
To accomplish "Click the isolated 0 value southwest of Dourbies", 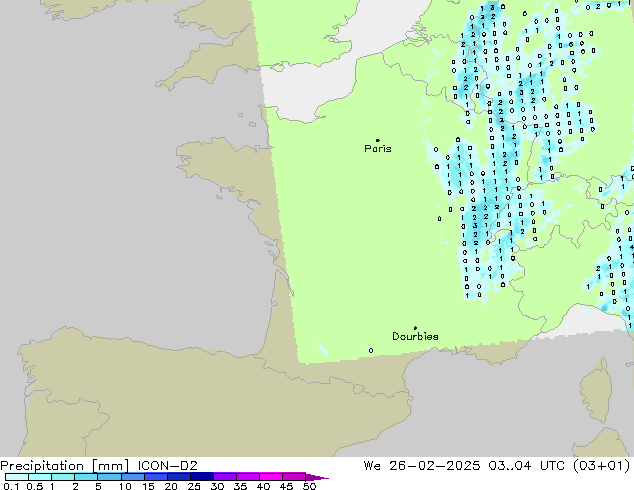I will point(371,351).
